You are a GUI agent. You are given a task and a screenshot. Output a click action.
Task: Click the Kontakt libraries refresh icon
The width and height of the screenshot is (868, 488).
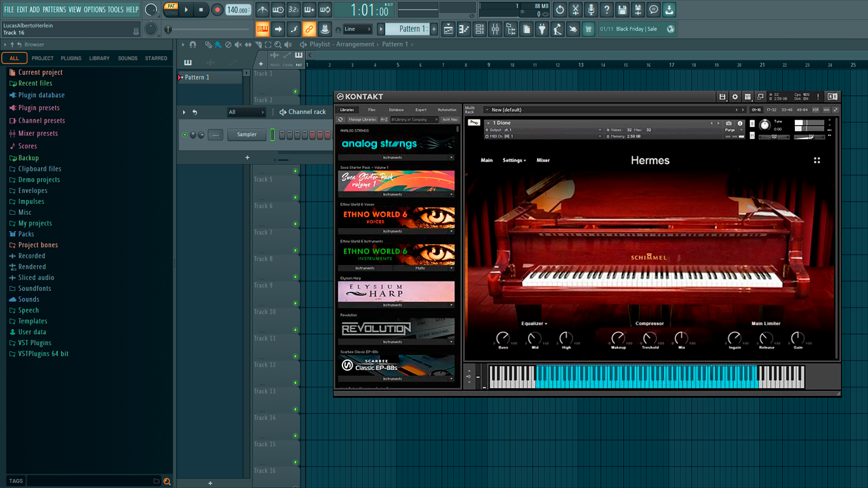[x=341, y=119]
